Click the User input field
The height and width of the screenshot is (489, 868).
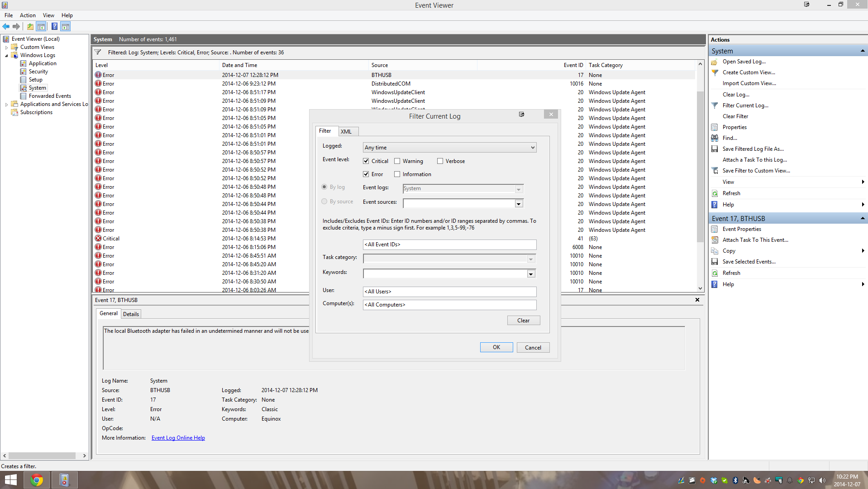(449, 292)
